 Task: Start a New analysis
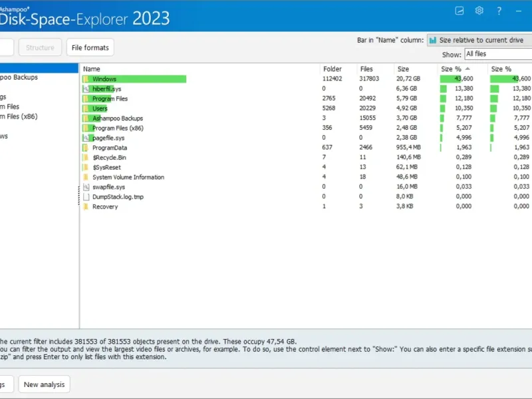[x=44, y=384]
